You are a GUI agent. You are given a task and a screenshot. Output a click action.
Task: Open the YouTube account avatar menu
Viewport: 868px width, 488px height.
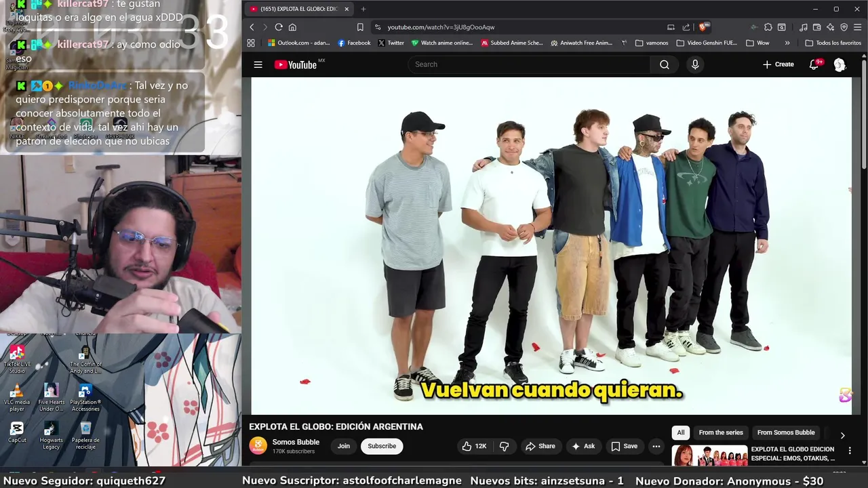point(840,64)
